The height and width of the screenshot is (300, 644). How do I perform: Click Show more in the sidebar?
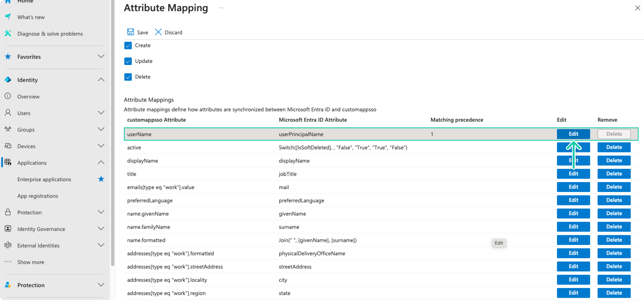click(31, 262)
